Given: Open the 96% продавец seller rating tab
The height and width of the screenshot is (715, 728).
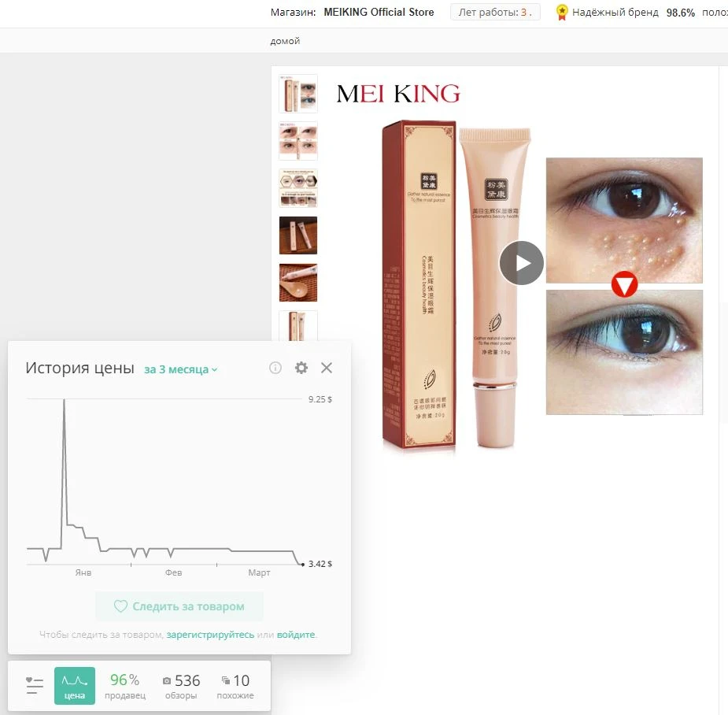Looking at the screenshot, I should point(125,686).
